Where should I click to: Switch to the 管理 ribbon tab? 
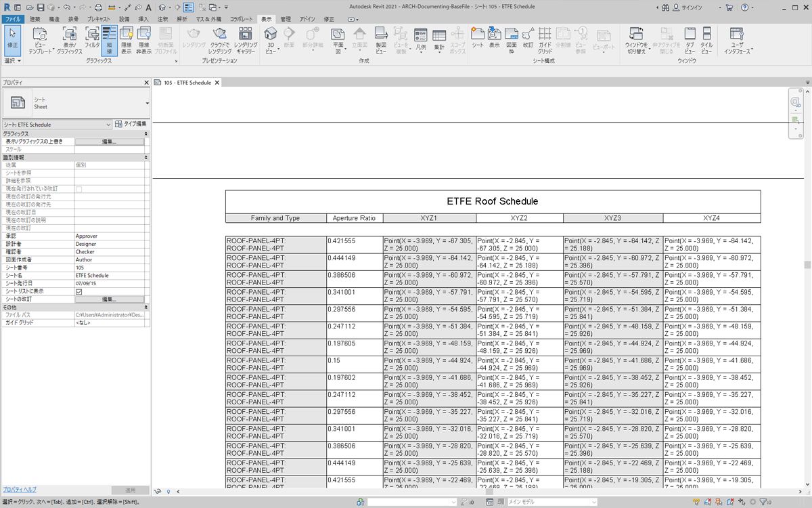286,19
